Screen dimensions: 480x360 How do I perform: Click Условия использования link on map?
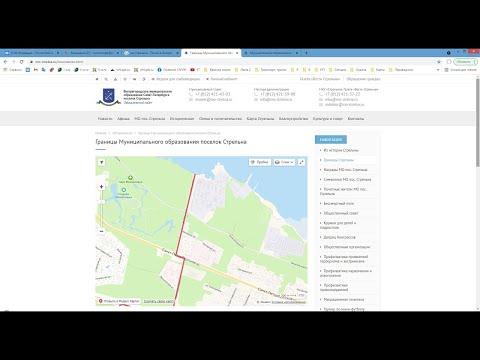[289, 302]
